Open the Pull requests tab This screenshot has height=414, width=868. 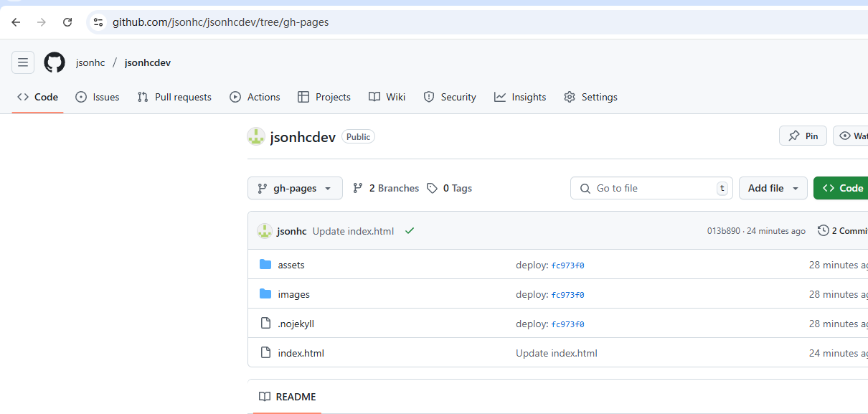pyautogui.click(x=174, y=97)
